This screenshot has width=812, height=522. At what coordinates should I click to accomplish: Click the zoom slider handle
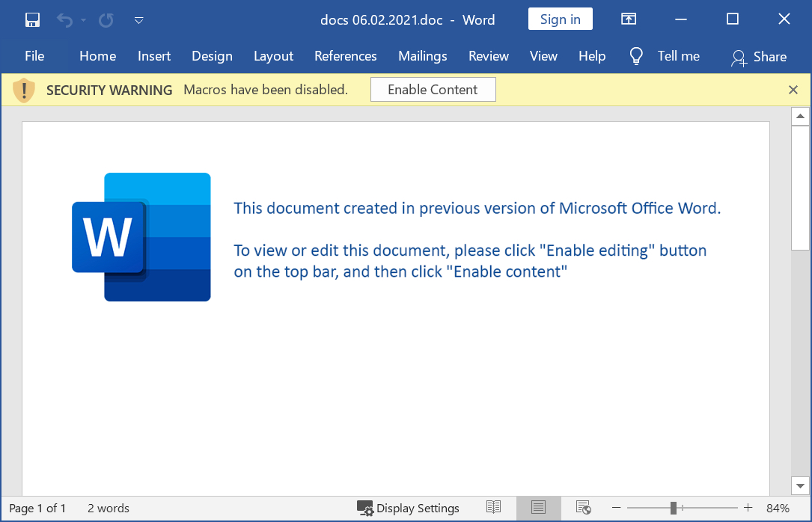click(674, 508)
